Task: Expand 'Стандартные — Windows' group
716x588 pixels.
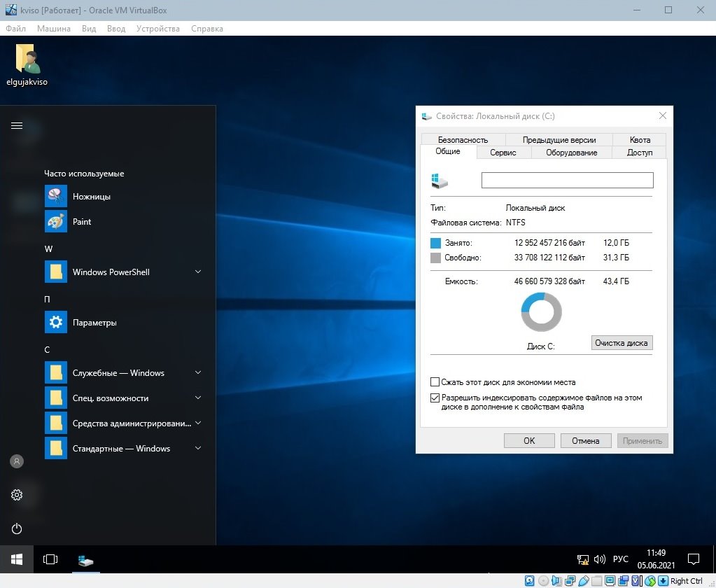Action: point(198,448)
